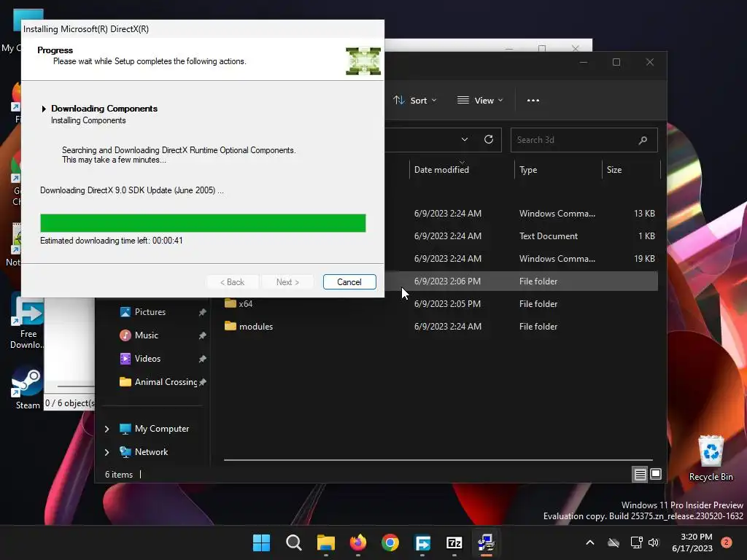Click Cancel in the DirectX installer

pyautogui.click(x=349, y=282)
